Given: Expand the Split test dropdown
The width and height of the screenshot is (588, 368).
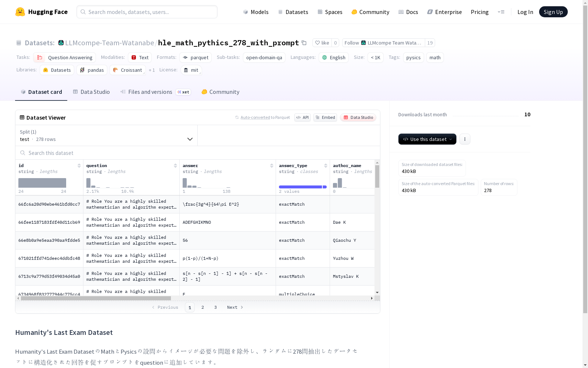Looking at the screenshot, I should pyautogui.click(x=107, y=135).
